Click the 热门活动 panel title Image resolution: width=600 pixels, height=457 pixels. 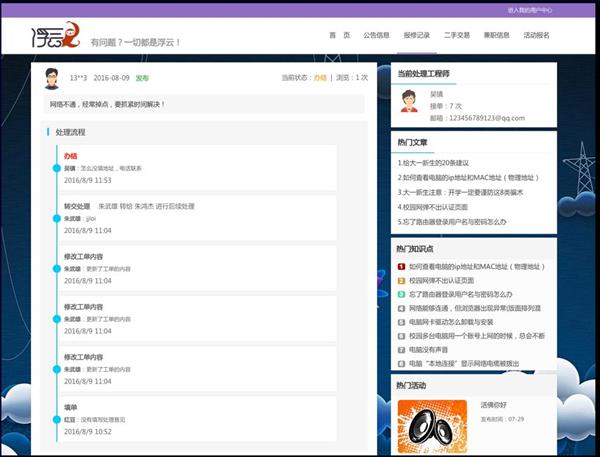(x=411, y=385)
